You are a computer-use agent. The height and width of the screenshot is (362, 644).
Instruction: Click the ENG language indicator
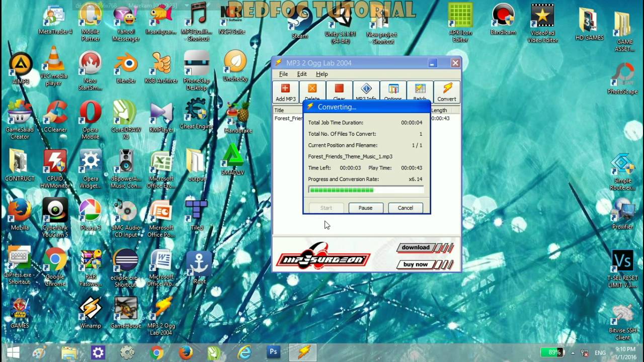(x=600, y=352)
